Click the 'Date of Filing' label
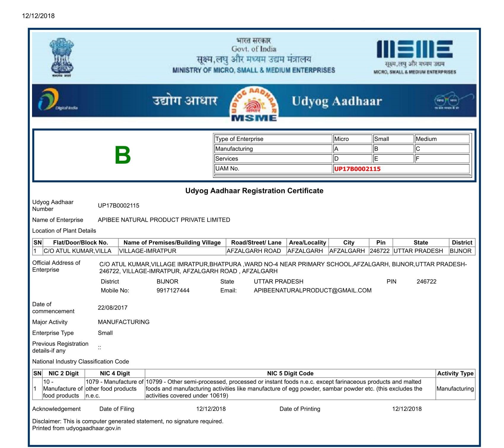This screenshot has width=504, height=448. 117,409
